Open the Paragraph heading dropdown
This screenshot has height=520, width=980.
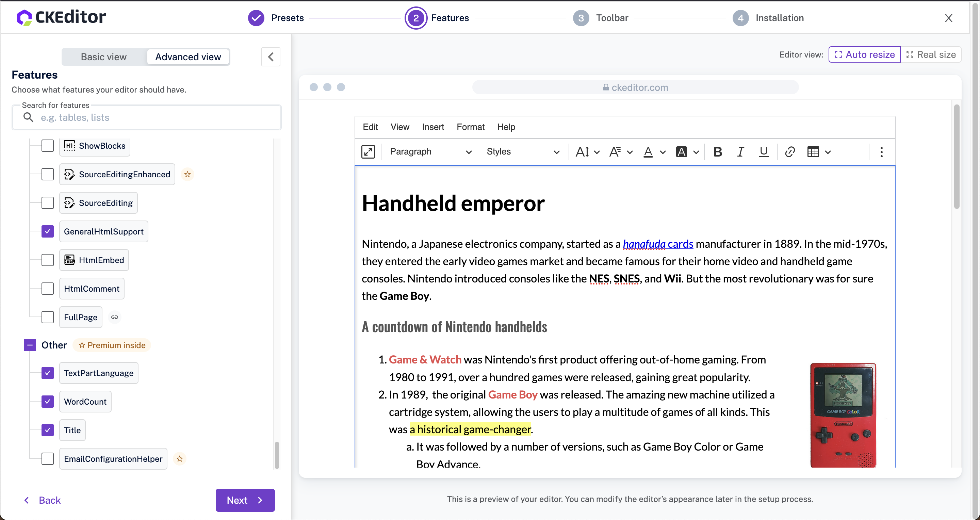click(430, 152)
